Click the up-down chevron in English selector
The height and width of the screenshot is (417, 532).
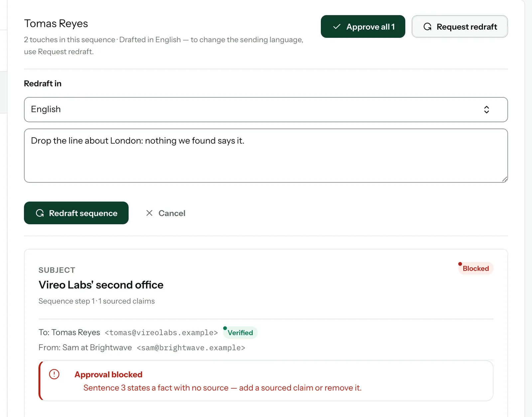pyautogui.click(x=486, y=110)
